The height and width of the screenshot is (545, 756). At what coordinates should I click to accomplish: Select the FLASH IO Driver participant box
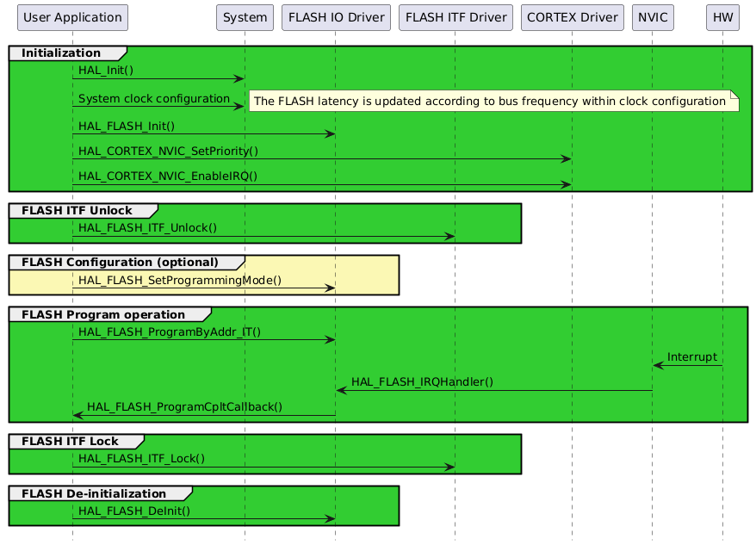point(336,17)
